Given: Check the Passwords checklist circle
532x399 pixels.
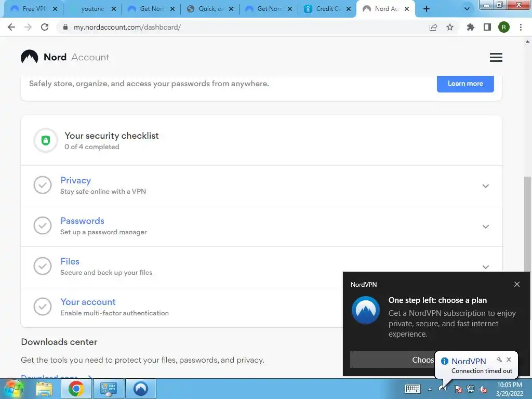Looking at the screenshot, I should pyautogui.click(x=43, y=225).
